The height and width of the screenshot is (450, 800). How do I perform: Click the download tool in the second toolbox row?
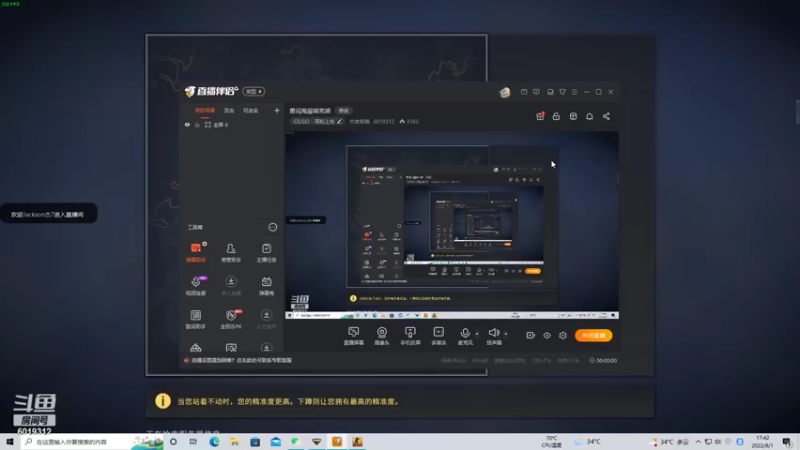[x=231, y=285]
